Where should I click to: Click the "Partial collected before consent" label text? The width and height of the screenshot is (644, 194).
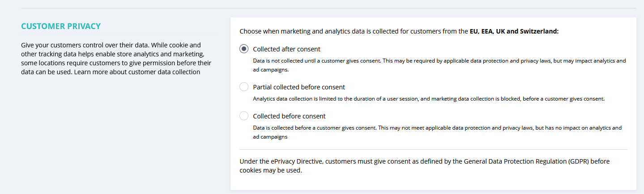[x=299, y=87]
